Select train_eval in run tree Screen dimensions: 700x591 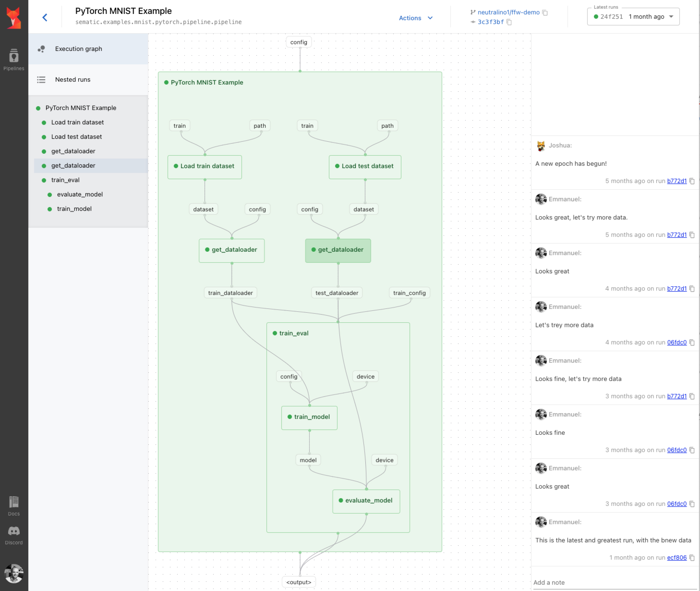65,180
